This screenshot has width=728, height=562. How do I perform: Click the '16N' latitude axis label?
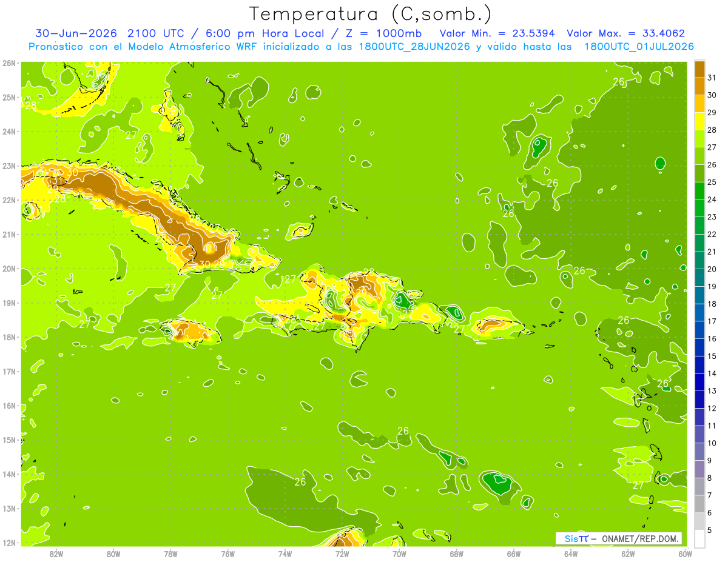coord(9,406)
